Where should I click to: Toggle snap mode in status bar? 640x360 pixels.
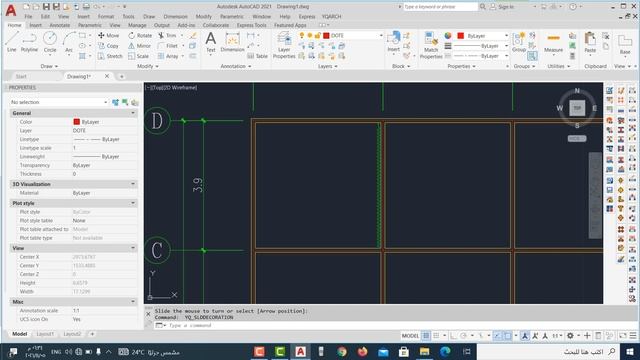click(x=436, y=336)
